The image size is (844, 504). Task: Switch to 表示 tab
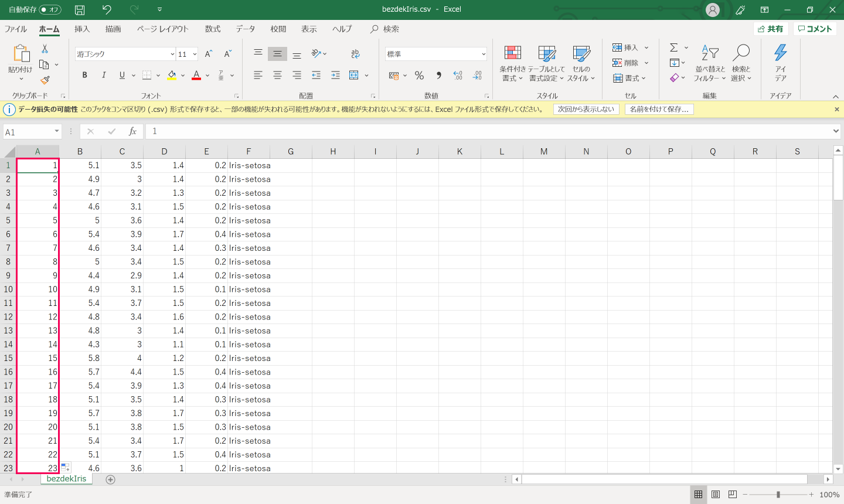pos(309,29)
